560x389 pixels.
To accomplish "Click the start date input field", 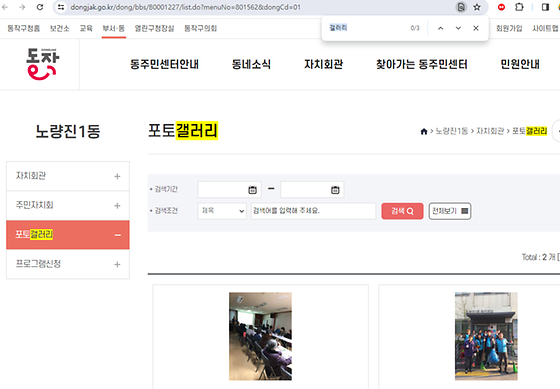I will coord(229,190).
